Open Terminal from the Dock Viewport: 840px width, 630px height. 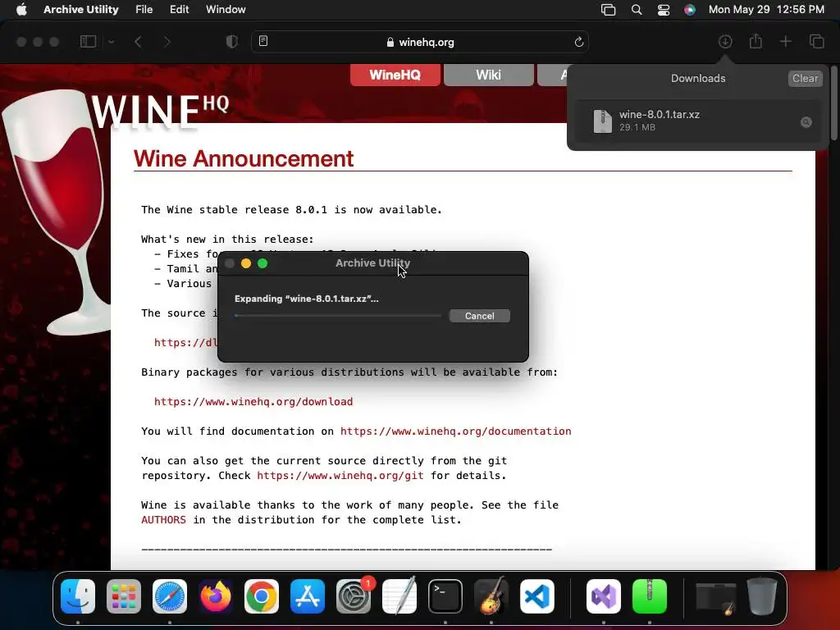(x=445, y=596)
